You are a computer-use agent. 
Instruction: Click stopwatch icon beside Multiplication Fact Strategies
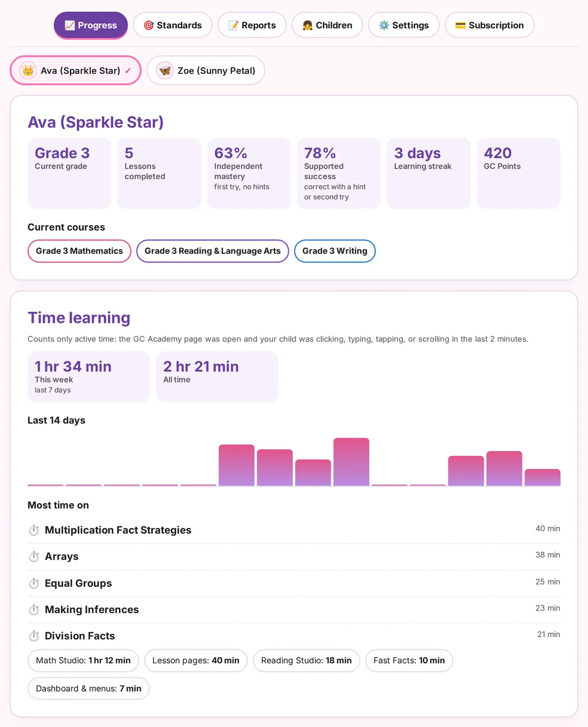pos(34,530)
